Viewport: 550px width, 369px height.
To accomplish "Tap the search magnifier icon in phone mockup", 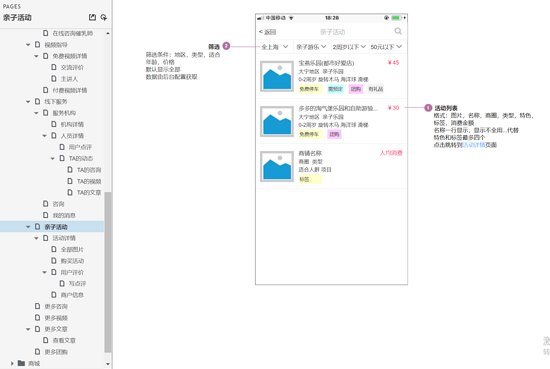I will (x=398, y=31).
